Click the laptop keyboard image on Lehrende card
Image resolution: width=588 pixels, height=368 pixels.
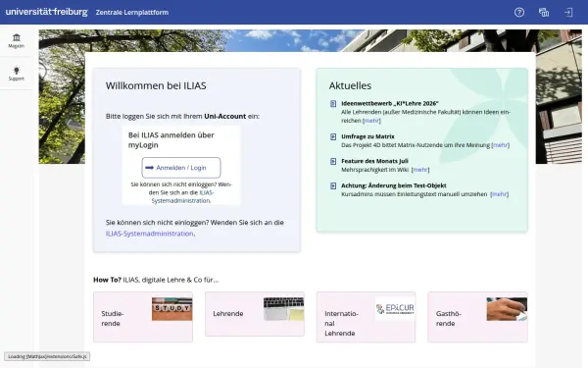click(283, 309)
